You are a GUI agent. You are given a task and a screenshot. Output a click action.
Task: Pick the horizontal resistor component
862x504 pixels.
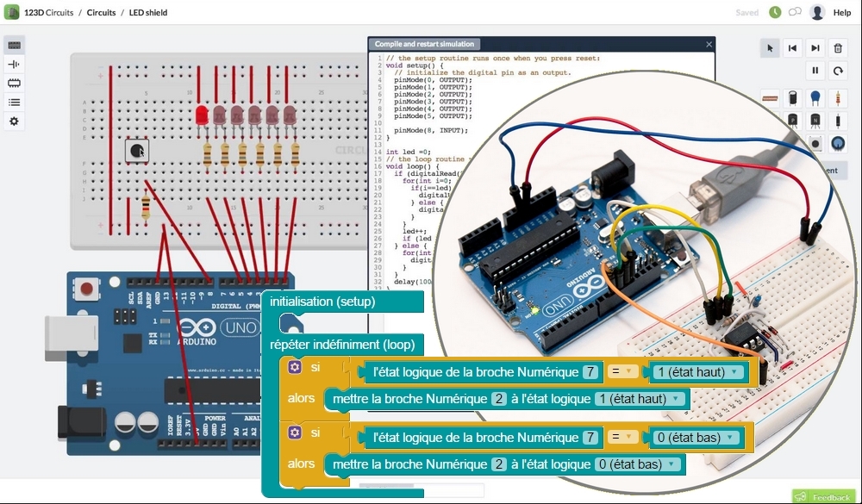[770, 98]
